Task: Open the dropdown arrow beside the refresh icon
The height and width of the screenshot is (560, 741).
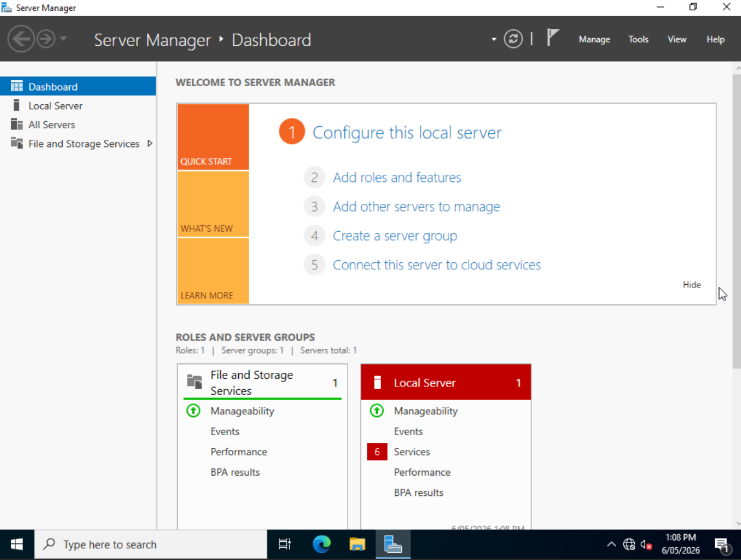Action: click(x=494, y=39)
